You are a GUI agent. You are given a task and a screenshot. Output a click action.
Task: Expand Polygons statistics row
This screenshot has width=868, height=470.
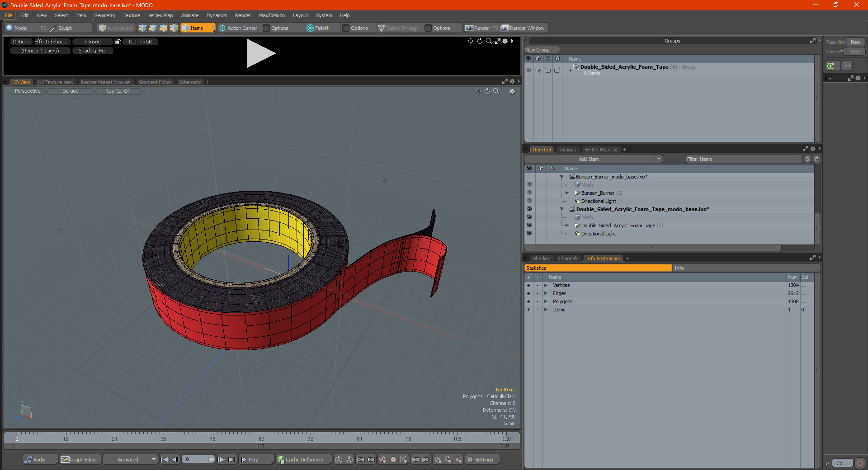click(546, 301)
